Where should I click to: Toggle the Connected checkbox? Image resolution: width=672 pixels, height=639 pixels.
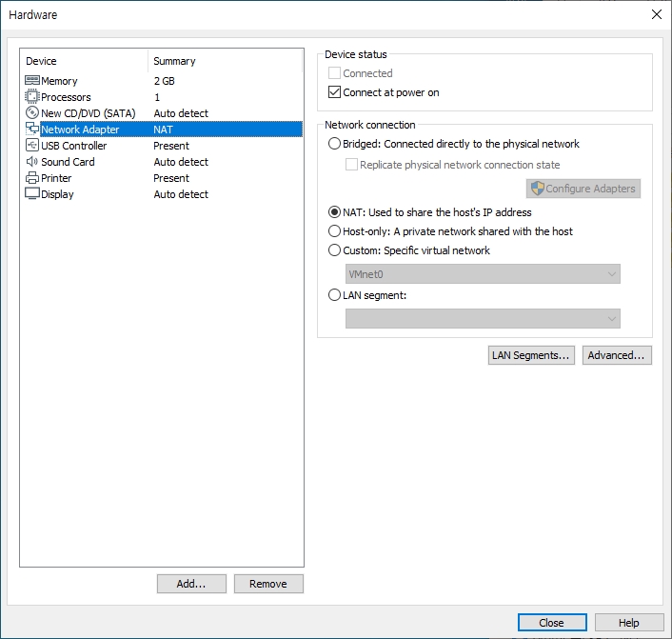tap(334, 73)
